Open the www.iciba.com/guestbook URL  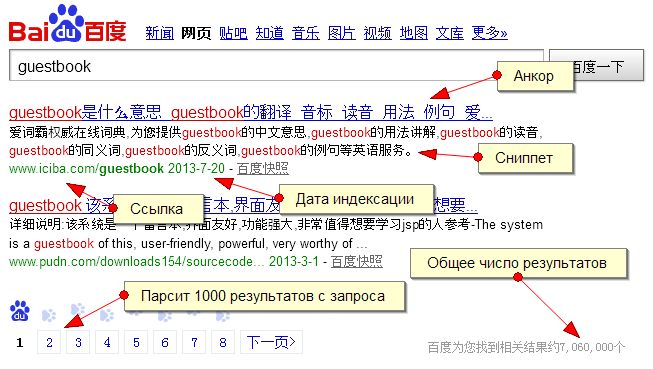point(86,168)
